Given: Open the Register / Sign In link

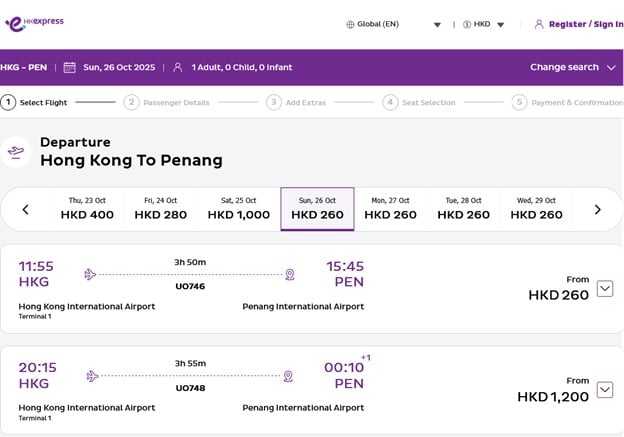Looking at the screenshot, I should coord(586,24).
